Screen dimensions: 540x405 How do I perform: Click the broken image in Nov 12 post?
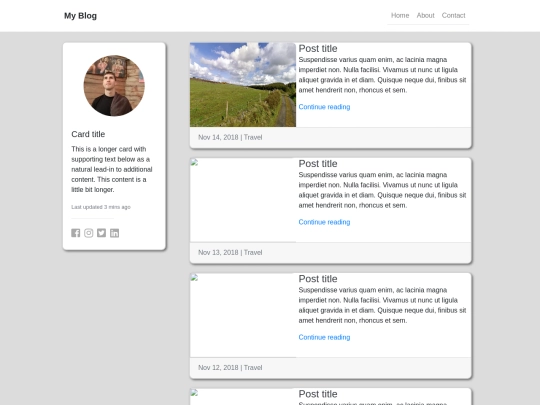(243, 315)
